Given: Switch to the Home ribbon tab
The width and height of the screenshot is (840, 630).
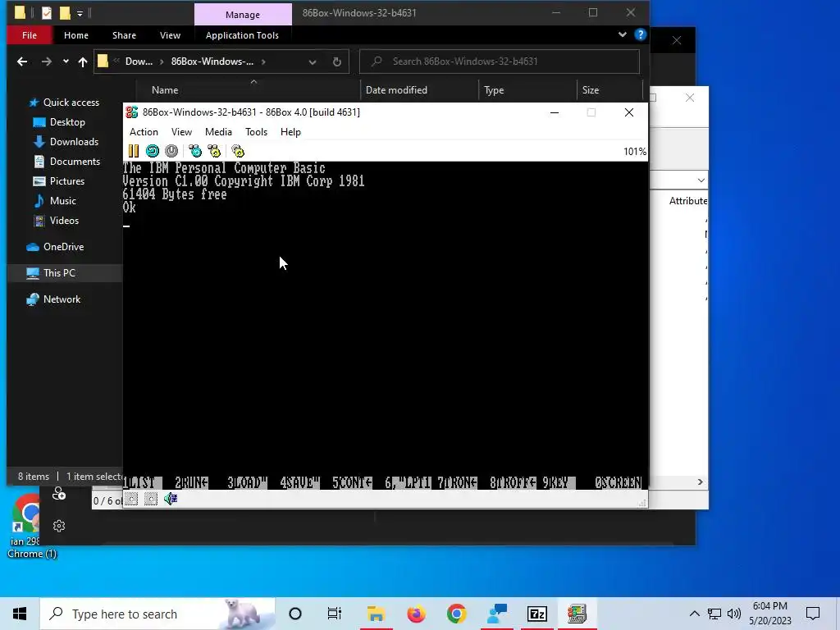Looking at the screenshot, I should point(76,35).
